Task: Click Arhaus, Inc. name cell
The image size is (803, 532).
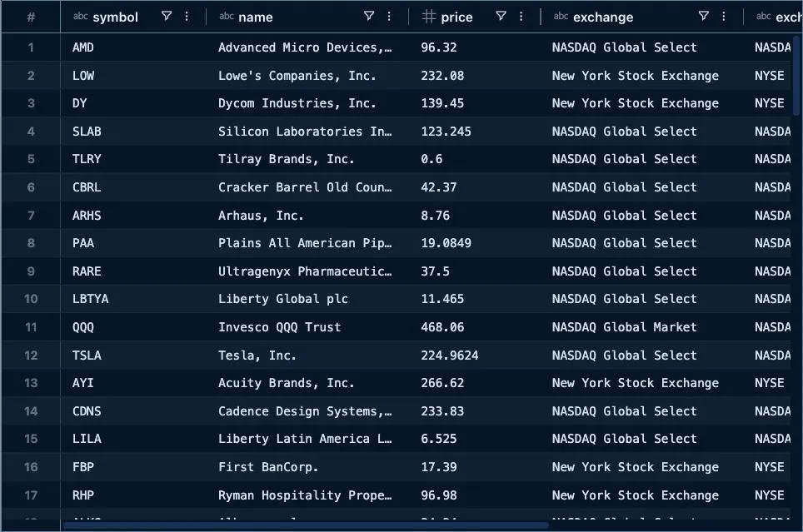Action: click(x=307, y=215)
